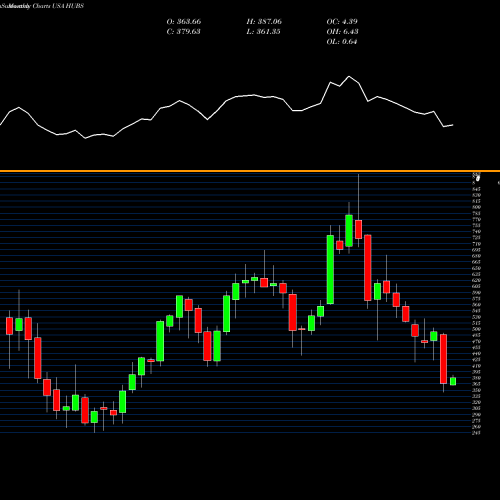Click the red candle with the highest upper wick
This screenshot has height=500, width=500.
click(x=358, y=229)
